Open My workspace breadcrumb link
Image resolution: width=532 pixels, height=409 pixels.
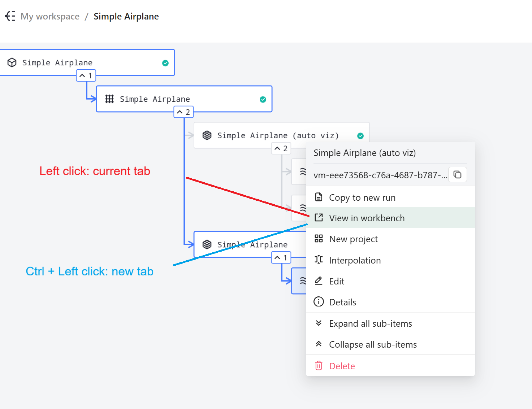50,17
